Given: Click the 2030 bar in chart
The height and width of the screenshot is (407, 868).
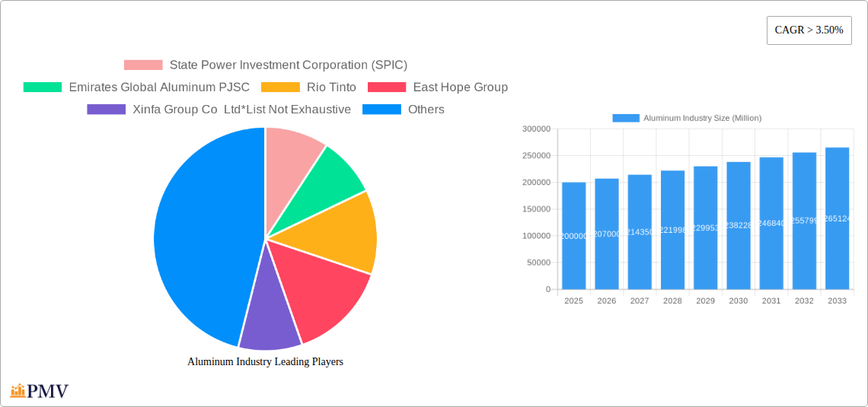Looking at the screenshot, I should 739,226.
